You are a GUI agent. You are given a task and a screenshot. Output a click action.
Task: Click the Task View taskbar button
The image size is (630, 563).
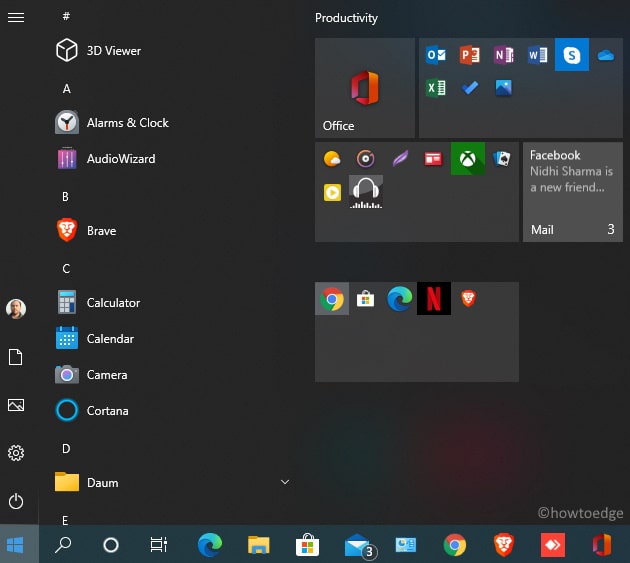pyautogui.click(x=159, y=545)
